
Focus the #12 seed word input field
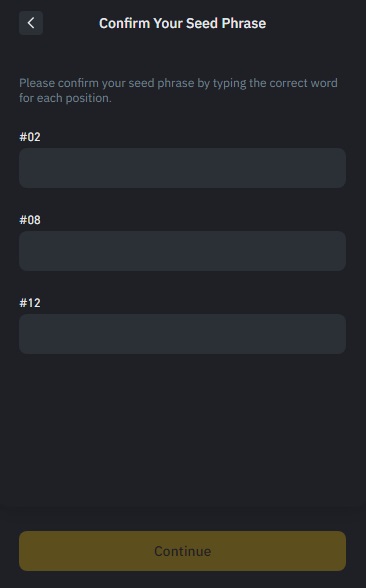coord(182,334)
